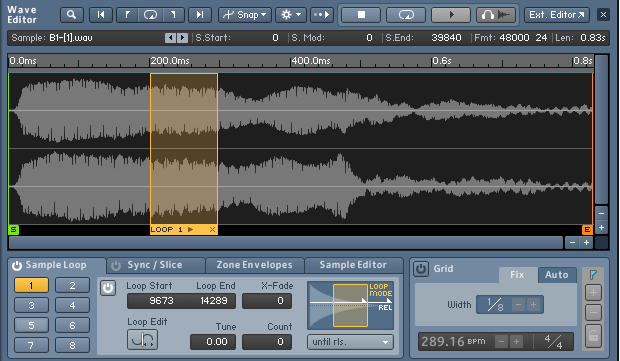Click the show loop toolbar button
Screen dimensions: 620x361
(x=150, y=15)
